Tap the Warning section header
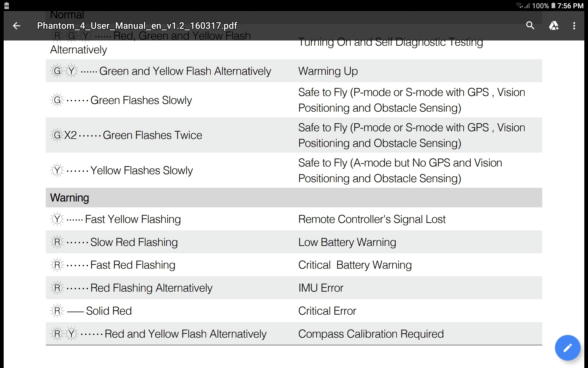Screen dimensions: 588x368 pyautogui.click(x=294, y=198)
